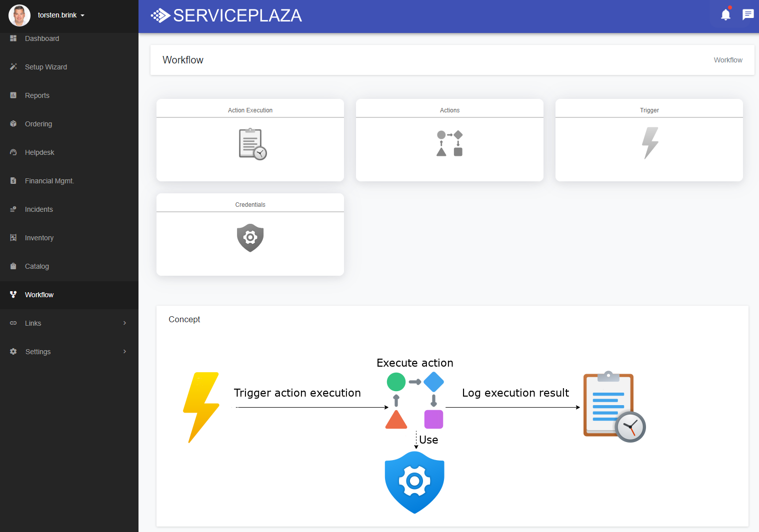Click the Financial Mgmt. document icon
759x532 pixels.
[x=13, y=181]
